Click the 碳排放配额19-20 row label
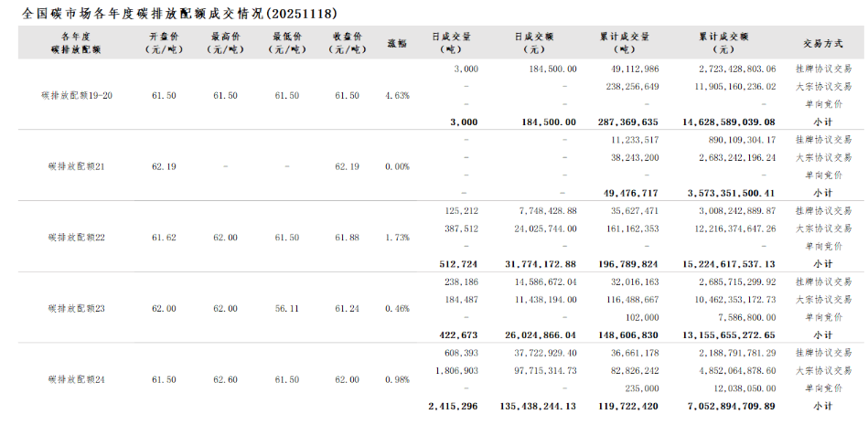 coord(78,95)
